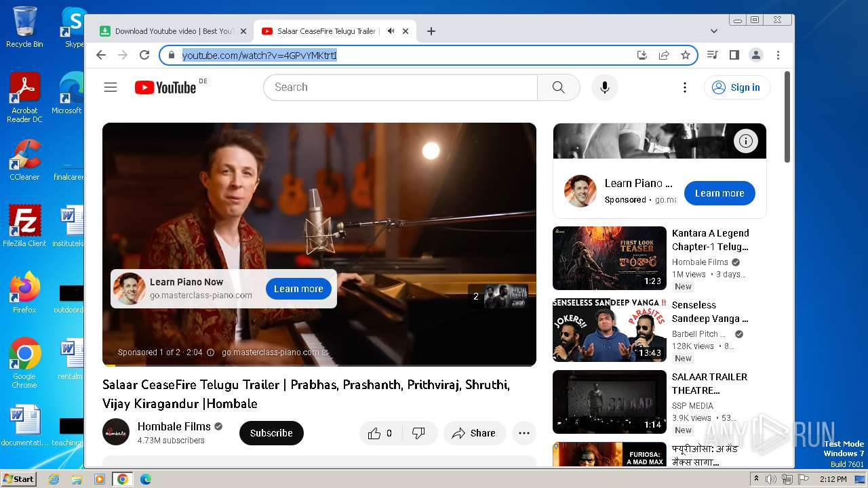The image size is (868, 488).
Task: Open the YouTube hamburger guide menu
Action: [x=111, y=87]
